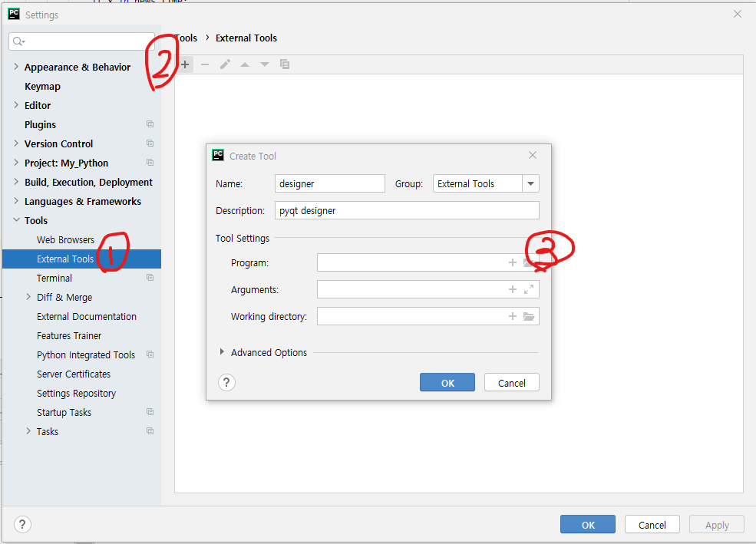Open Startup Tasks settings
The height and width of the screenshot is (544, 756).
pyautogui.click(x=64, y=413)
